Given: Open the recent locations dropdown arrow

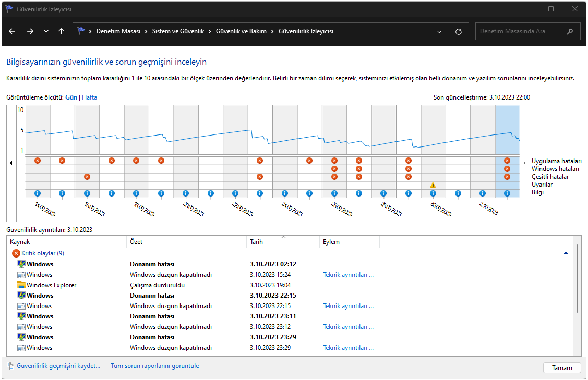Looking at the screenshot, I should click(x=46, y=31).
